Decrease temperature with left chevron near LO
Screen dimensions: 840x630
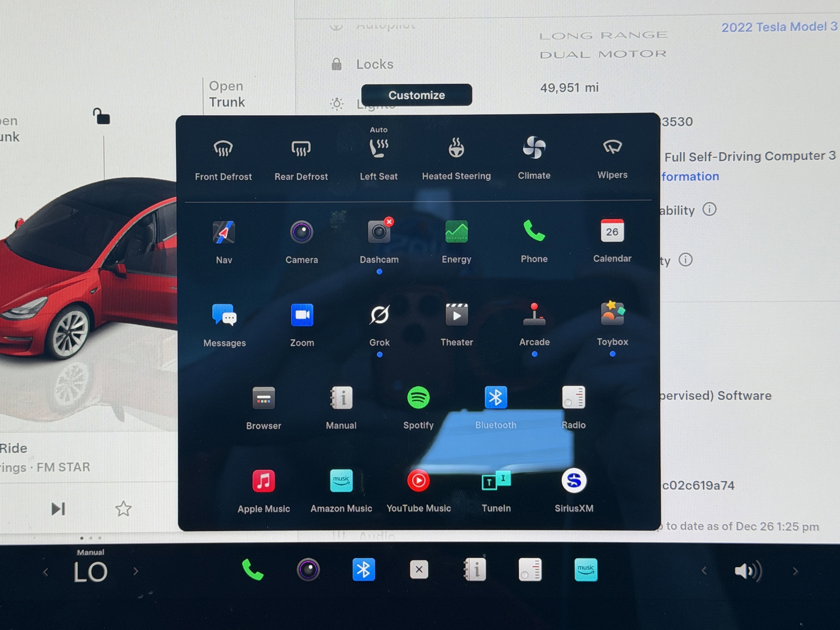tap(46, 572)
